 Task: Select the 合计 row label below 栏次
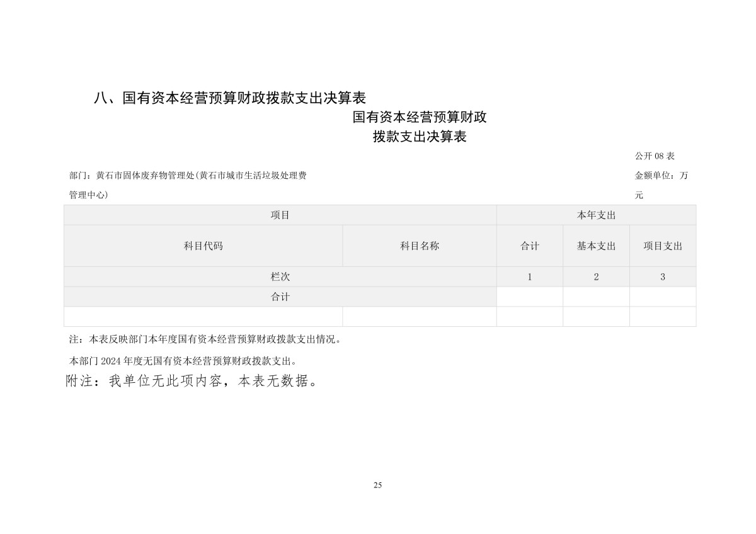click(x=280, y=297)
